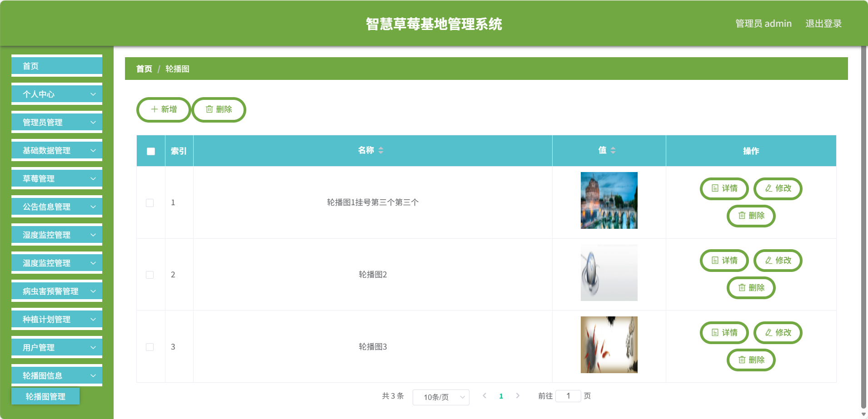This screenshot has height=419, width=868.
Task: Expand the 草莓管理 sidebar menu chevron
Action: tap(93, 179)
